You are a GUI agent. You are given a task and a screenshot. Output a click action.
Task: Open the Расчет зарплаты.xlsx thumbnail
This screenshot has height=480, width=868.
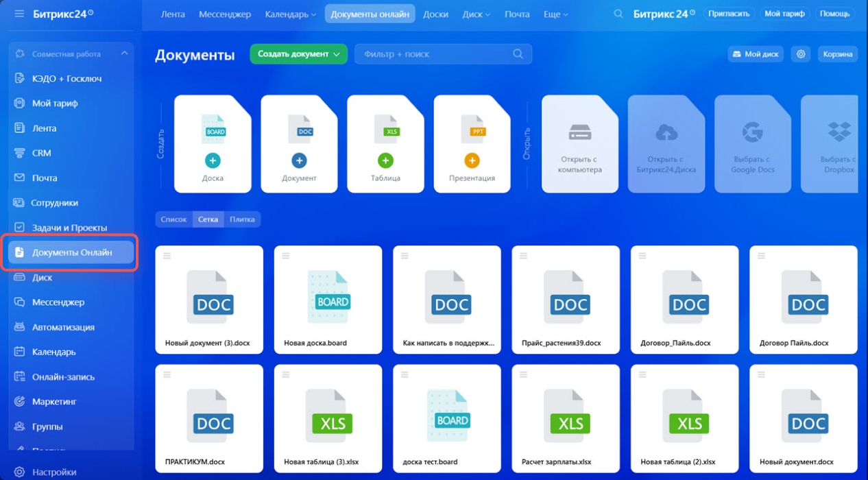566,418
